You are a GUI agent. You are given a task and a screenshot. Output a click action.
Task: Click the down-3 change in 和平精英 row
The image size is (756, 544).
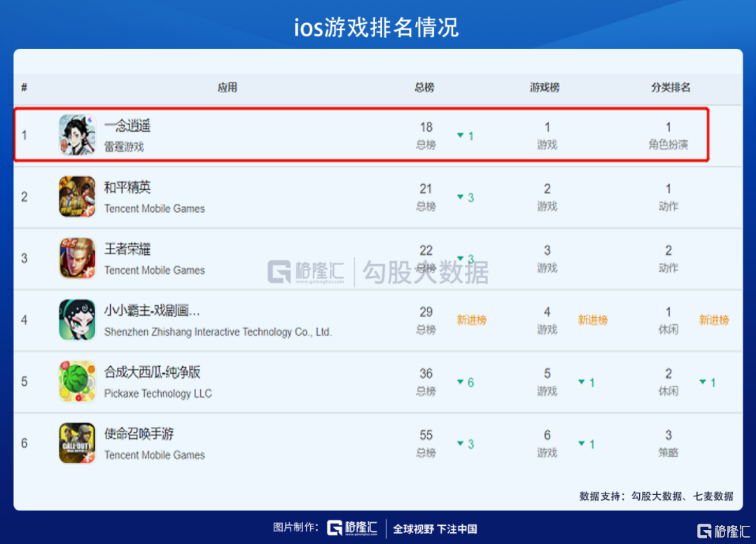(465, 197)
